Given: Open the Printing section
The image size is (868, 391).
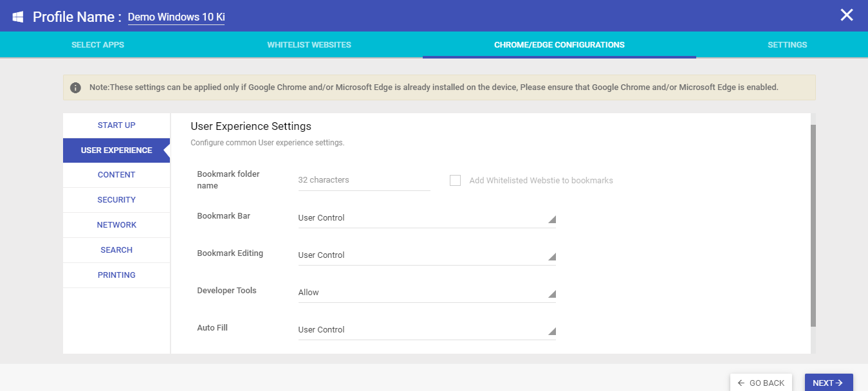Looking at the screenshot, I should 116,275.
